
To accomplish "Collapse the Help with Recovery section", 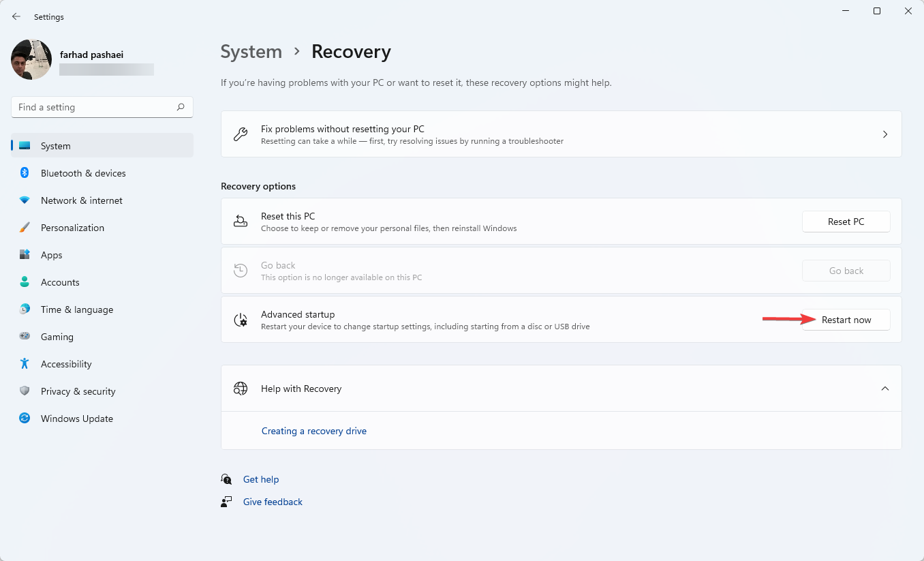I will [884, 389].
